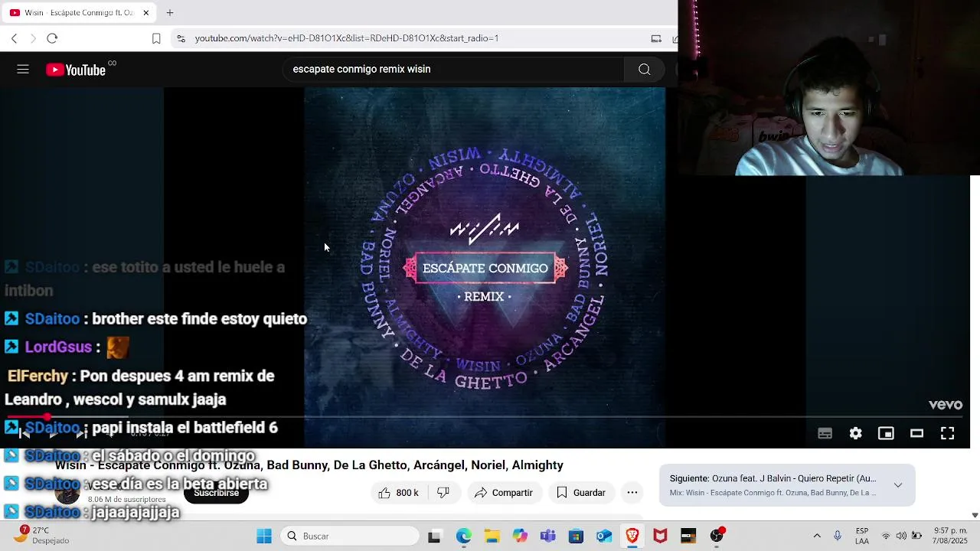Click the YouTube search magnifier button
Screen dimensions: 980x551
645,70
